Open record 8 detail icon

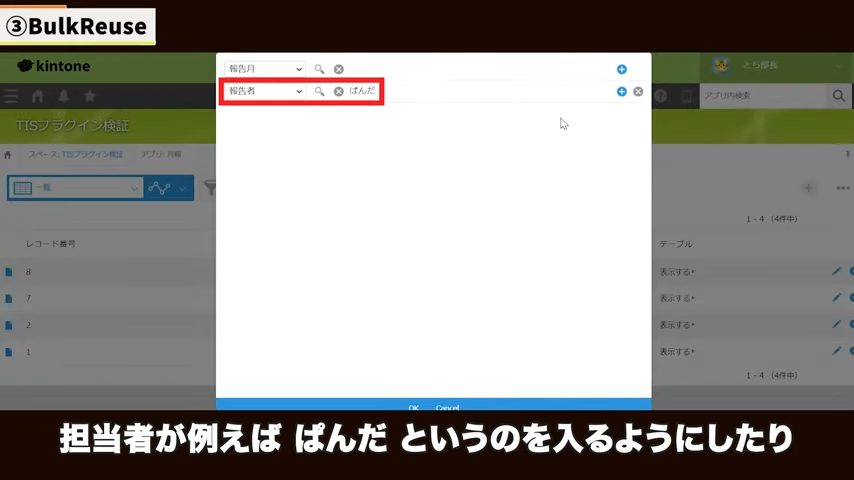tap(9, 272)
